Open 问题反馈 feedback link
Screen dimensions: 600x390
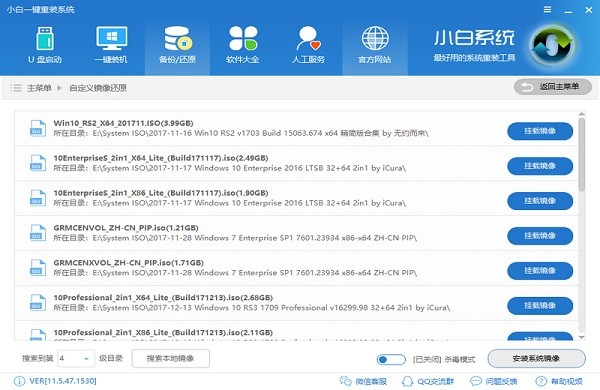tap(494, 381)
